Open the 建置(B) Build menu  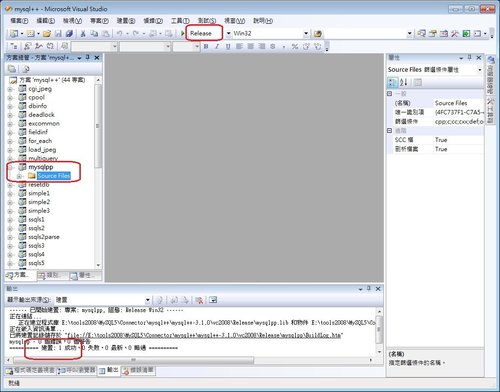click(x=126, y=21)
